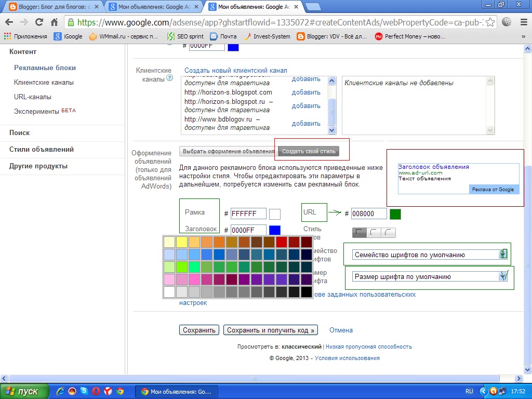
Task: Open Рекламные блоки in the sidebar
Action: pos(45,68)
